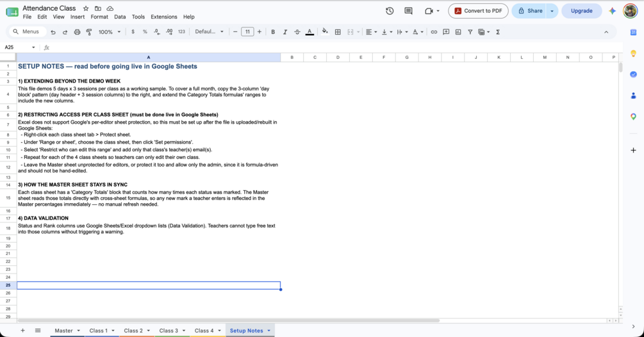
Task: Open vertical align dropdown
Action: 386,31
